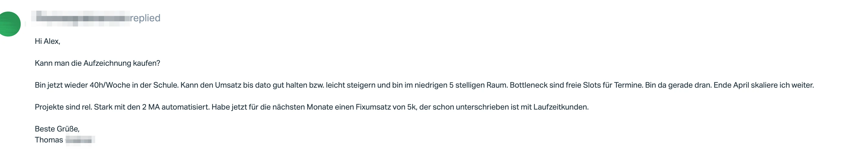Click the phrase "Fixumsatz von 5k"
Viewport: 868px width, 154px height.
coord(385,107)
